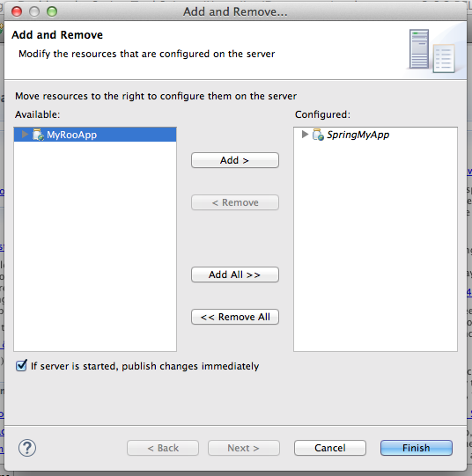Screen dimensions: 472x476
Task: Click the Finish button
Action: click(x=417, y=448)
